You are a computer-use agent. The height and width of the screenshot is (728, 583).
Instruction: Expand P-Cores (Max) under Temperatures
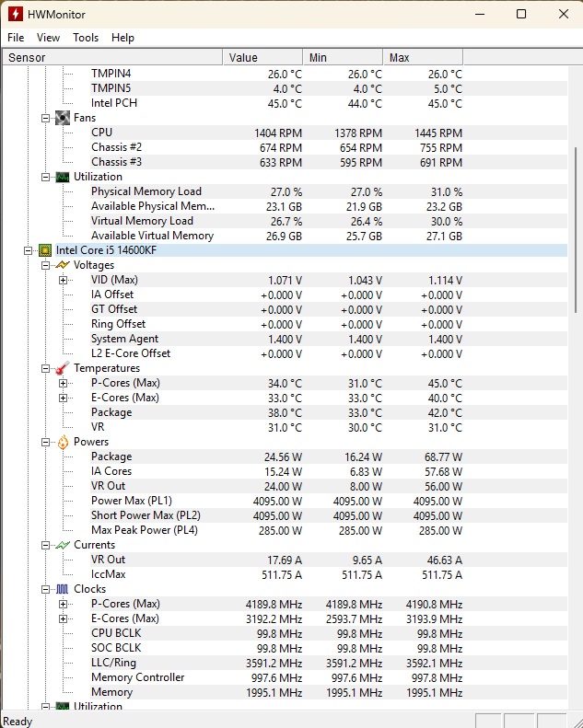(64, 383)
